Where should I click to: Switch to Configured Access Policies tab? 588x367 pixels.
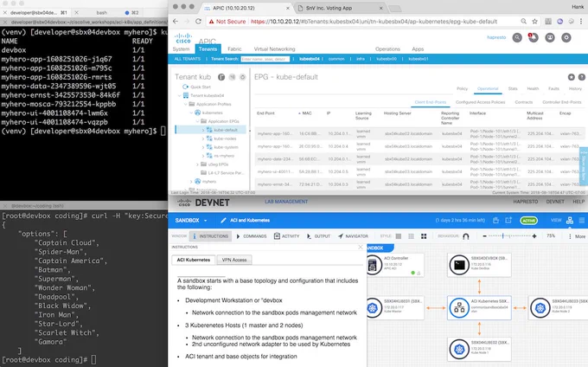481,102
